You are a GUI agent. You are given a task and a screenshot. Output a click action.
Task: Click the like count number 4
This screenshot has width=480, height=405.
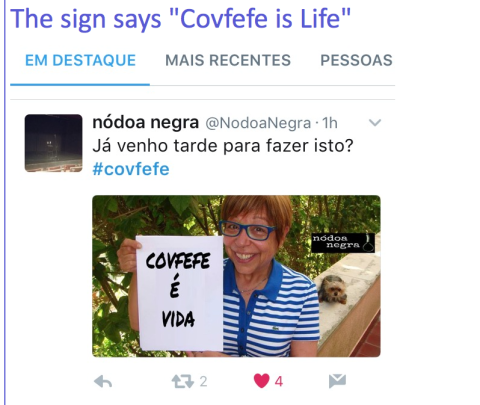[x=279, y=381]
